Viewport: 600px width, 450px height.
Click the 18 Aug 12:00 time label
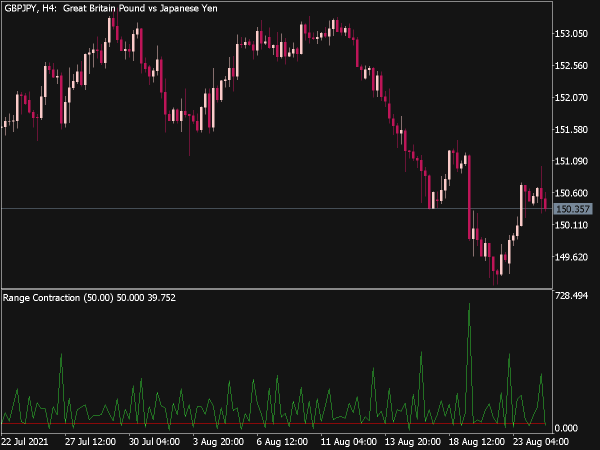click(x=476, y=442)
